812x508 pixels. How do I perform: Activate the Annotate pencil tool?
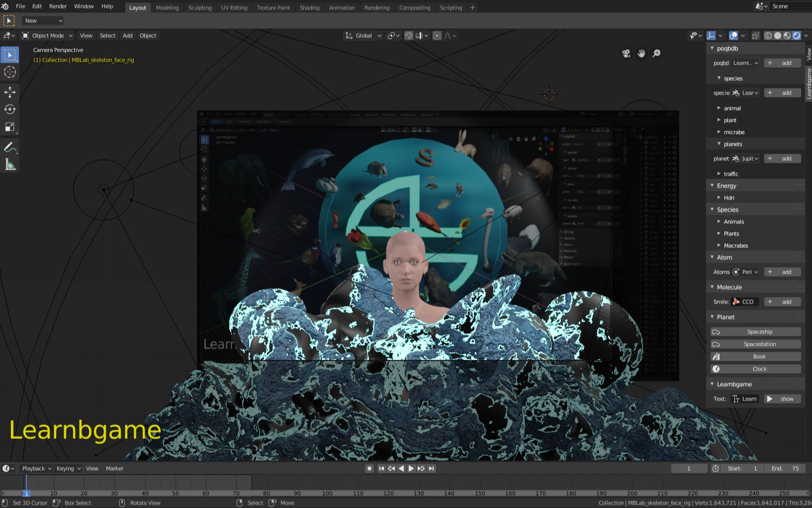click(x=9, y=147)
